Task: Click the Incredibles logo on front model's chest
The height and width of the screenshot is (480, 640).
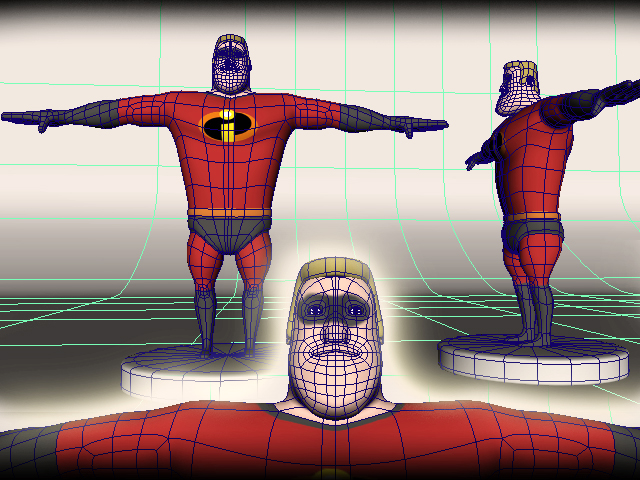Action: (227, 125)
